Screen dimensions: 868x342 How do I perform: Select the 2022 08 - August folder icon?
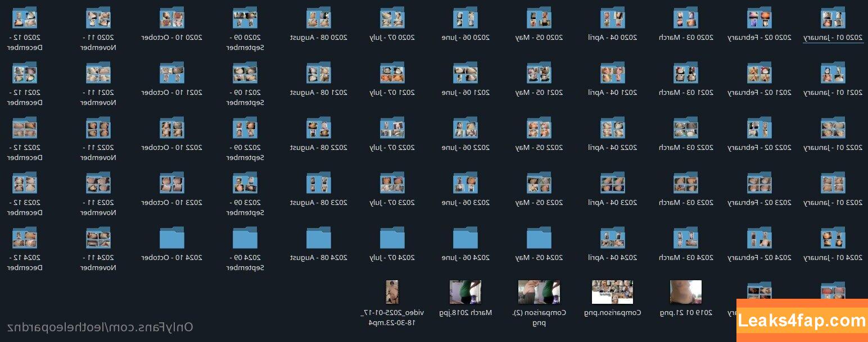point(319,128)
